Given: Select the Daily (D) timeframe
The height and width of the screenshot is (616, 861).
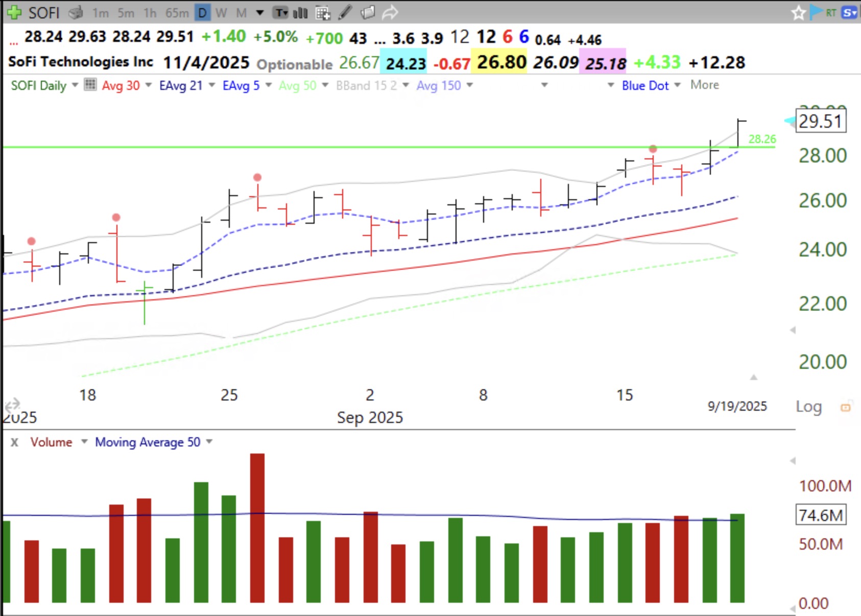Looking at the screenshot, I should 203,13.
